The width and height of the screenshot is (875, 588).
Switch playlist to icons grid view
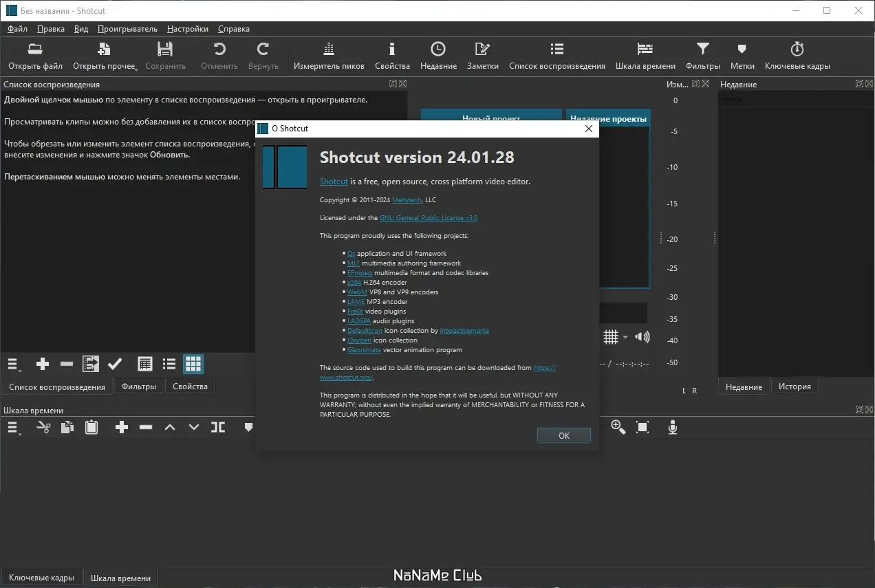coord(193,364)
